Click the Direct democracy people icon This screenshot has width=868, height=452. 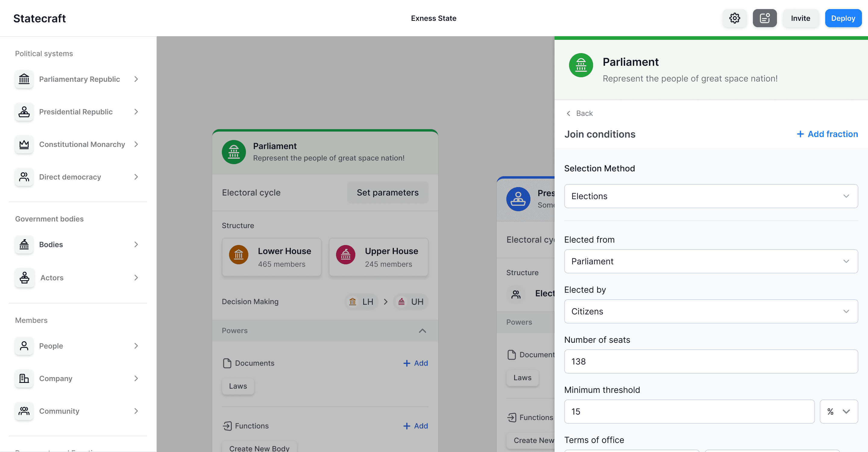click(24, 177)
